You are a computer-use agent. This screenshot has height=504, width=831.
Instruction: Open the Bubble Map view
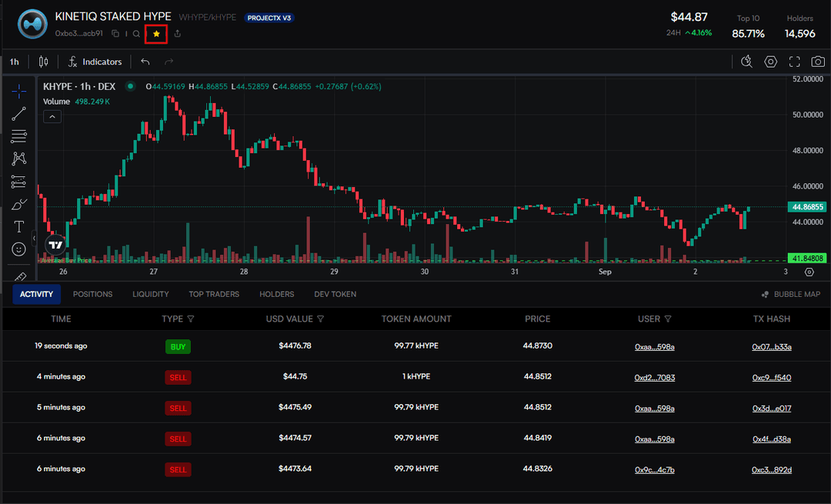pyautogui.click(x=790, y=294)
